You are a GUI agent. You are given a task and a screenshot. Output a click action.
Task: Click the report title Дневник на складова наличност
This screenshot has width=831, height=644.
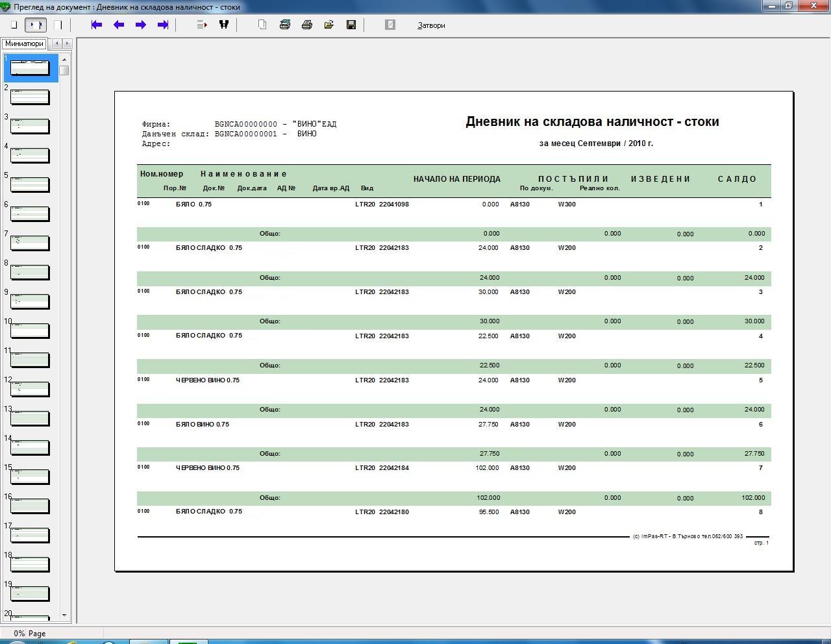coord(592,121)
